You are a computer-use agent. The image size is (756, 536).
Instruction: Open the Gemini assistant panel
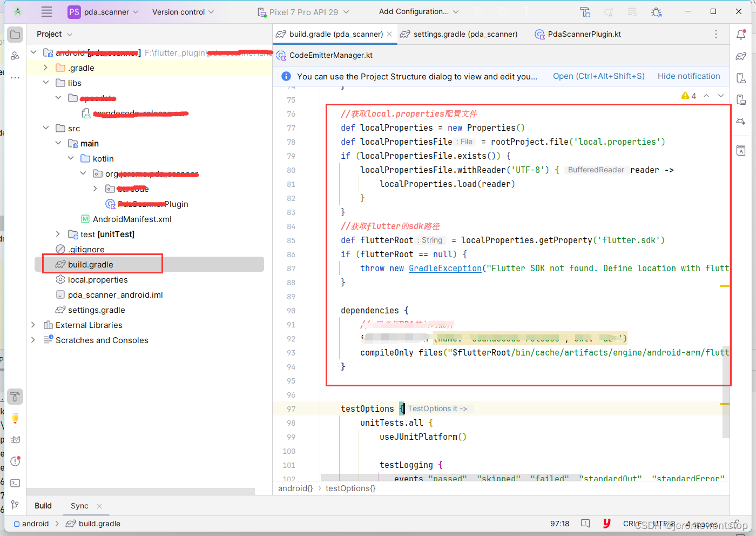741,121
